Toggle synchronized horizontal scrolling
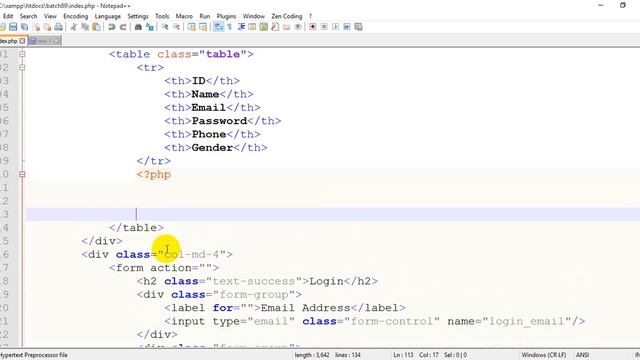This screenshot has width=640, height=360. click(203, 27)
